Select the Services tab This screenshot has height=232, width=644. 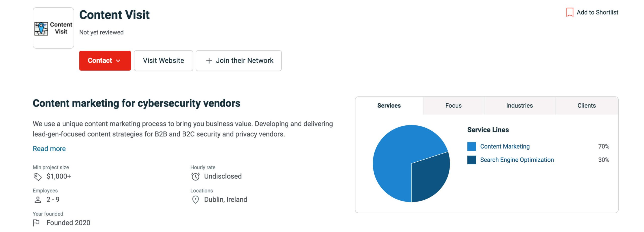click(389, 106)
